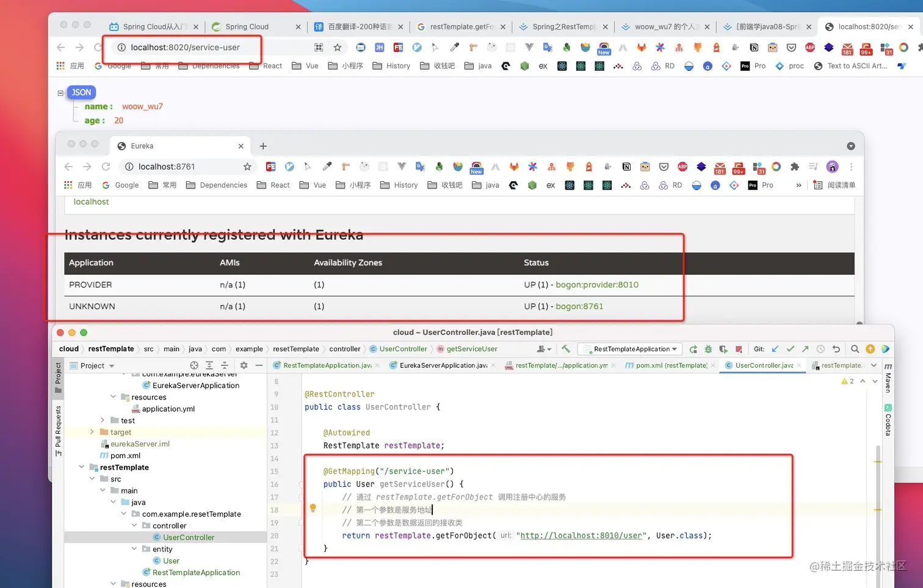Image resolution: width=923 pixels, height=588 pixels.
Task: Show Git history clock icon
Action: coord(820,349)
